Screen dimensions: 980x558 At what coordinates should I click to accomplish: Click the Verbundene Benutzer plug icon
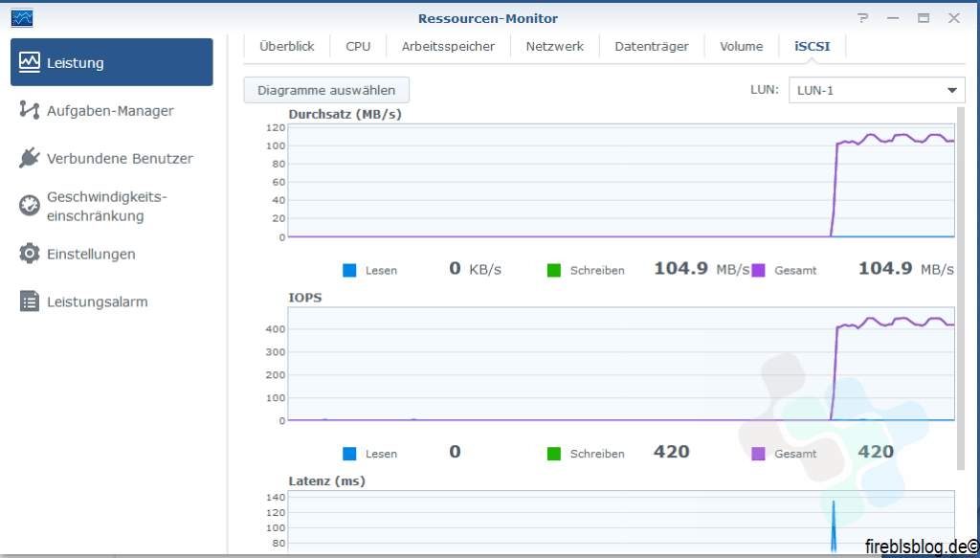30,158
